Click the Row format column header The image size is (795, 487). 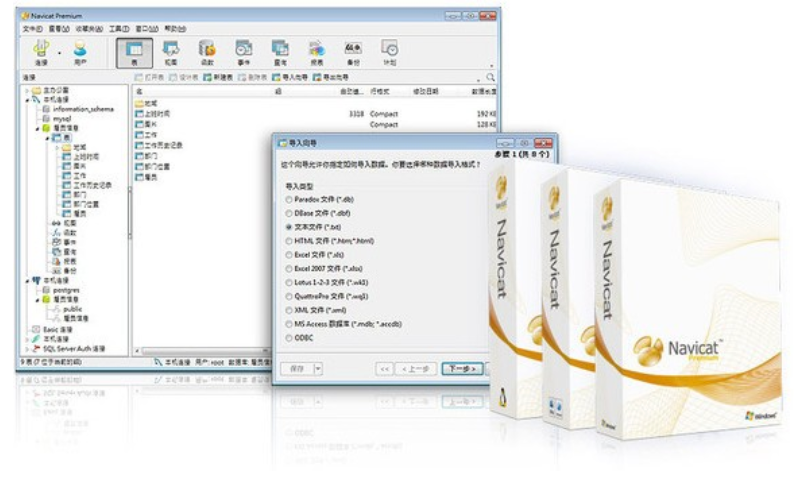[x=380, y=92]
